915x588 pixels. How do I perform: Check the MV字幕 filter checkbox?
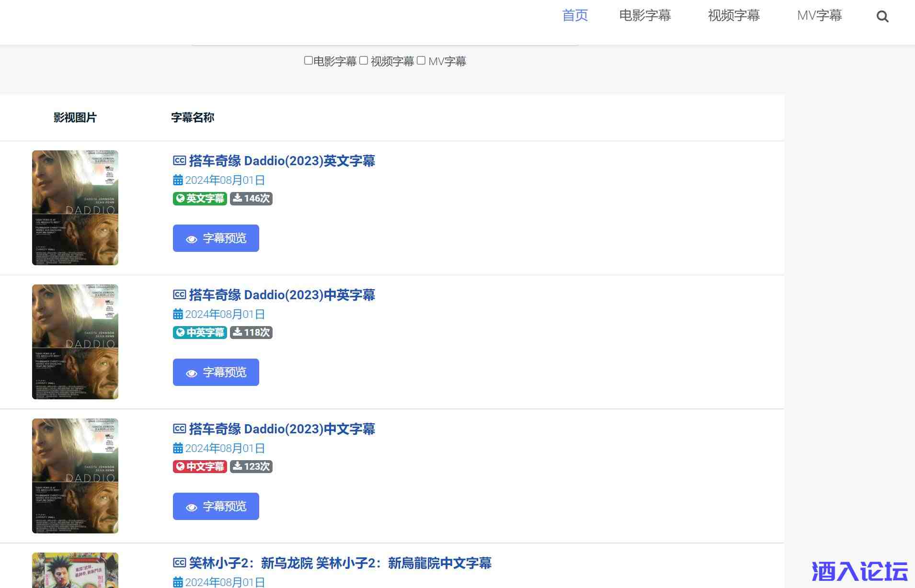[421, 60]
